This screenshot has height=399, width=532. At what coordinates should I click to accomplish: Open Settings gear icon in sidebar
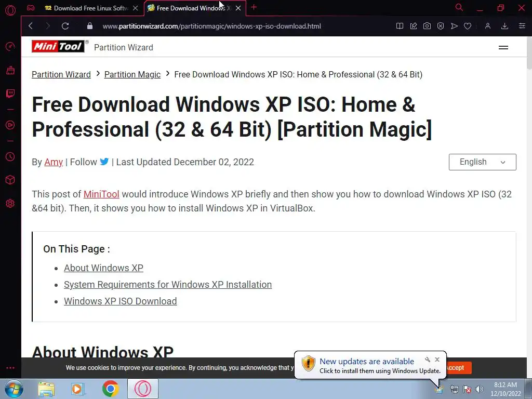(x=10, y=203)
